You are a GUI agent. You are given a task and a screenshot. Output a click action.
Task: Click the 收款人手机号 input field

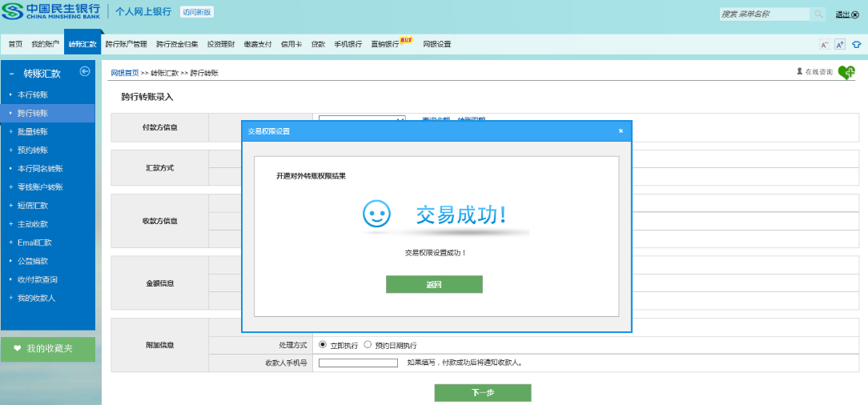point(358,363)
